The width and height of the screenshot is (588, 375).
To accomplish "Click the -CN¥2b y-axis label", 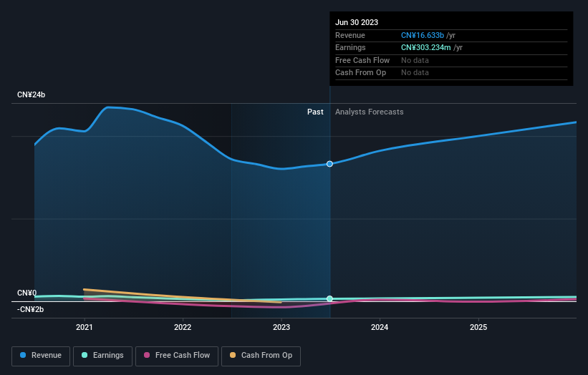I will tap(30, 309).
